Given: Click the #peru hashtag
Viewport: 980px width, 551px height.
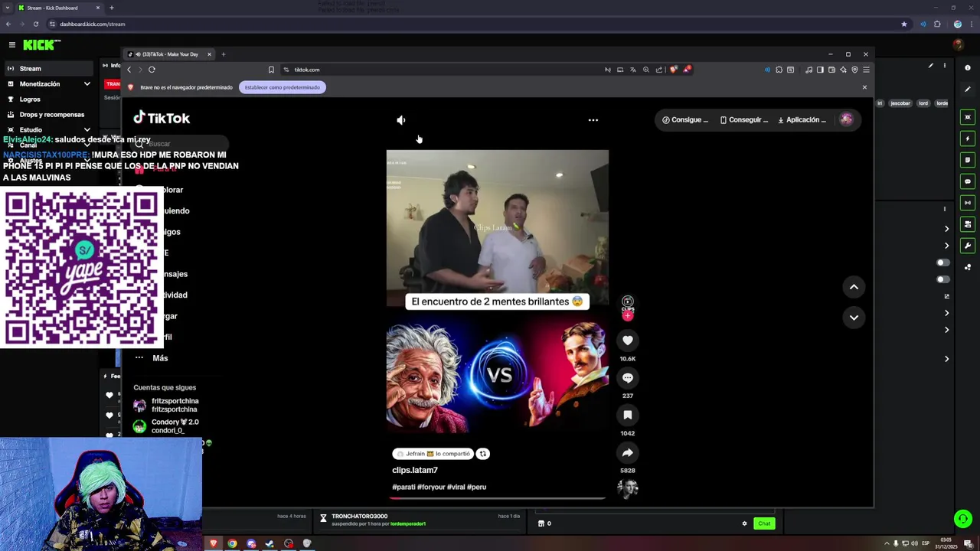Looking at the screenshot, I should pos(476,487).
